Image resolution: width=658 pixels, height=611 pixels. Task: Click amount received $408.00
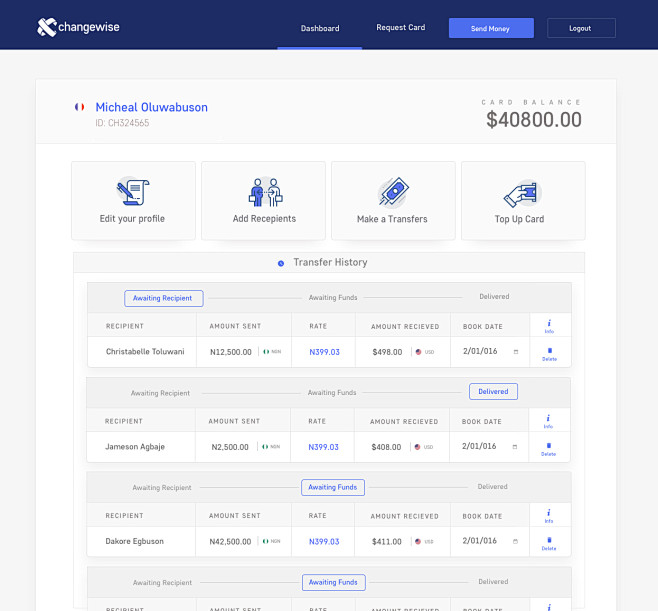(386, 447)
